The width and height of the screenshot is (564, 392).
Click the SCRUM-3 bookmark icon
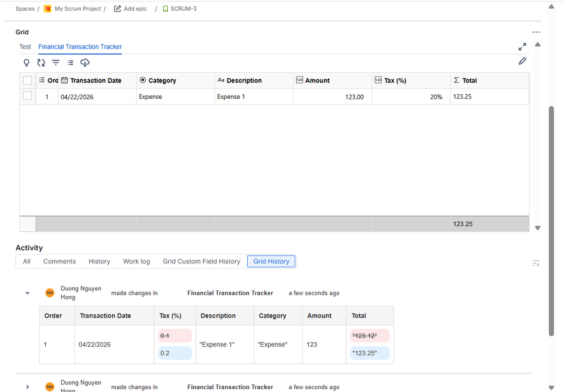click(165, 8)
